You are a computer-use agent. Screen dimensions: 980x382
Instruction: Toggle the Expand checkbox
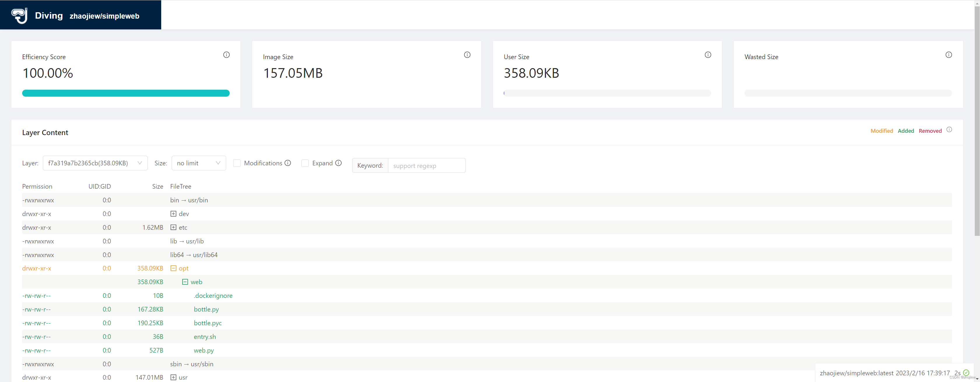point(305,164)
